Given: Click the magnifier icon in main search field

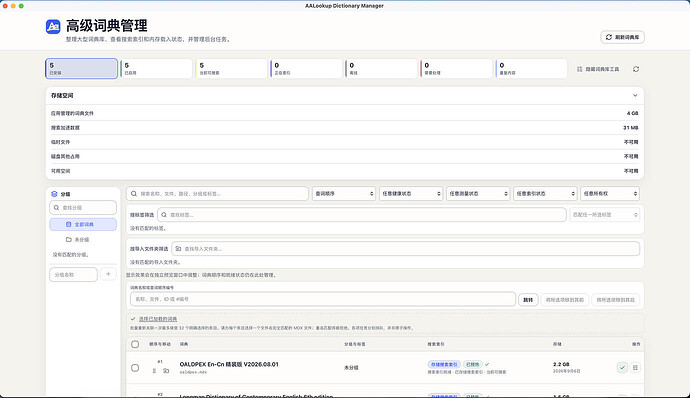Looking at the screenshot, I should coord(134,194).
